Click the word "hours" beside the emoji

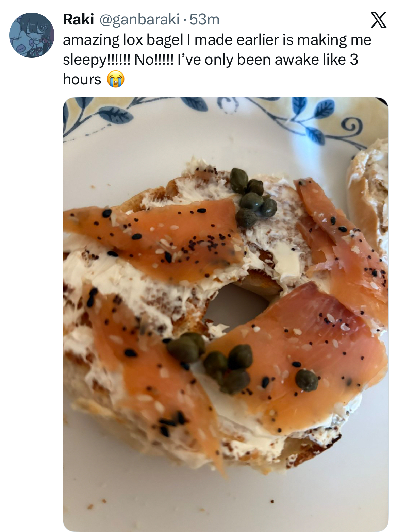(82, 80)
